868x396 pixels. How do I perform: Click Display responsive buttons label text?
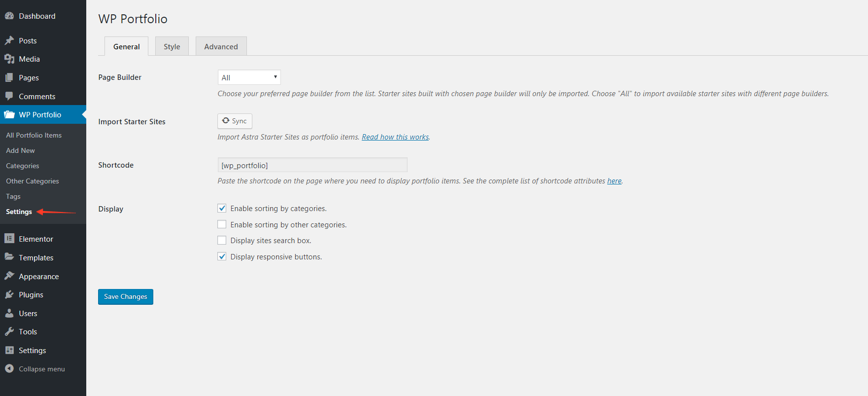(276, 257)
